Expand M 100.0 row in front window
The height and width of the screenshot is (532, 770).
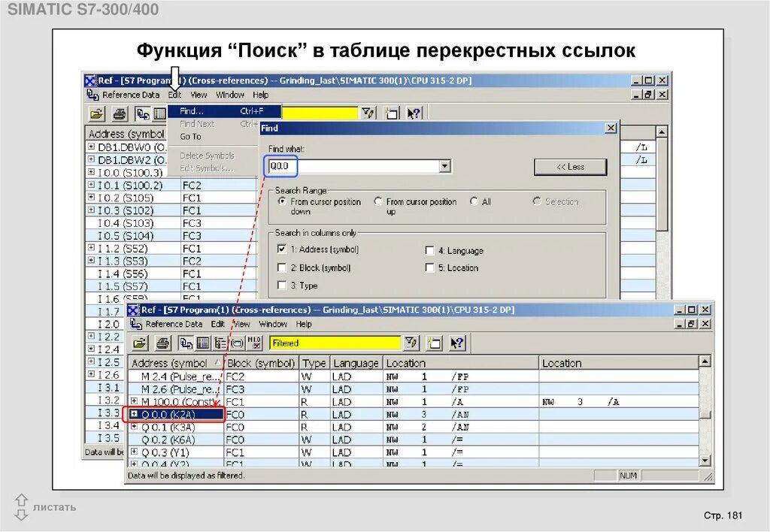tap(134, 401)
